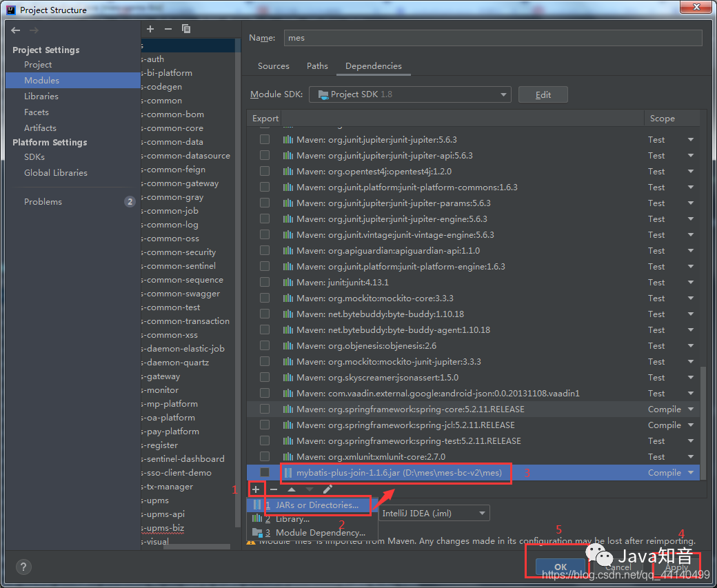This screenshot has width=717, height=588.
Task: Click the back navigation arrow
Action: pyautogui.click(x=16, y=30)
